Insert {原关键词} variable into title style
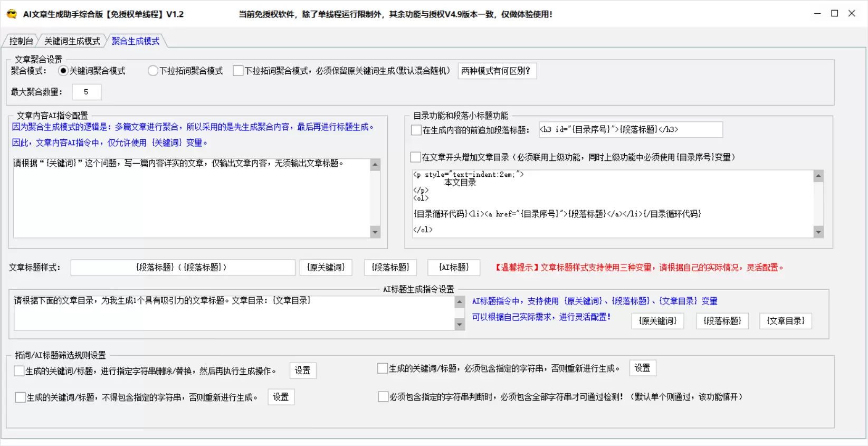 326,268
